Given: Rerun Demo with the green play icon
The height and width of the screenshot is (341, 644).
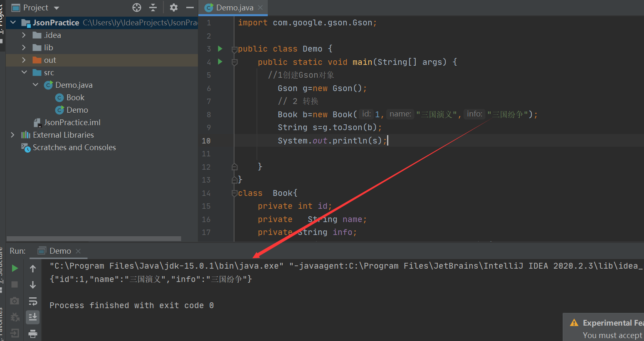Looking at the screenshot, I should tap(15, 268).
